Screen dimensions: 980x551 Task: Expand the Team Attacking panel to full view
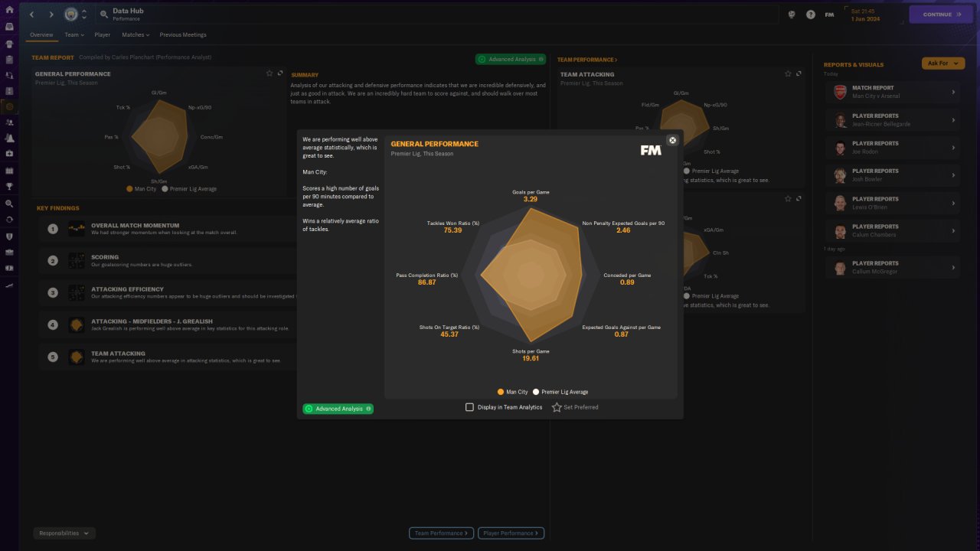(799, 73)
